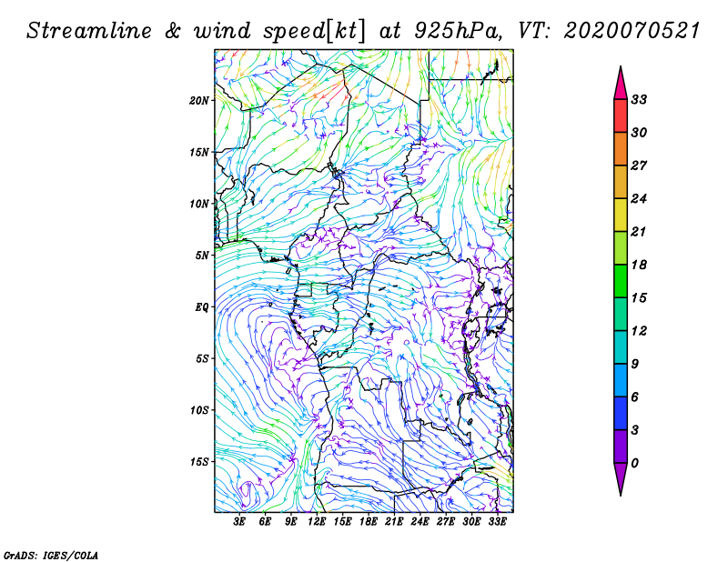Select the red 30–33 kt colorbar segment

621,116
